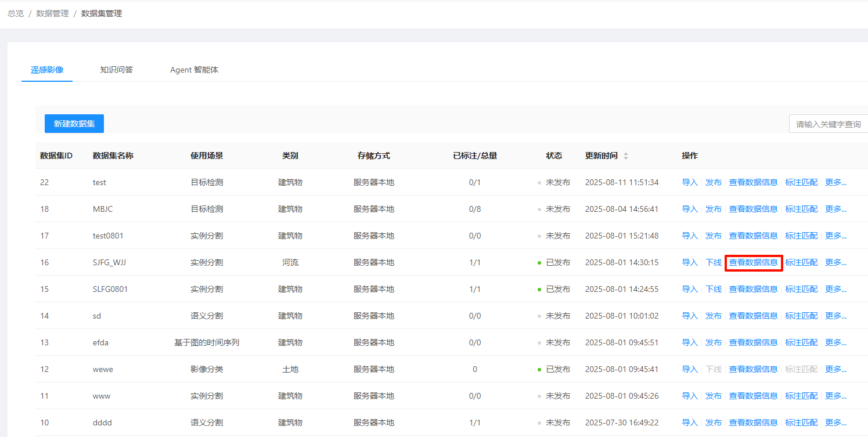Click 下线 for SJFG_WJJ dataset
This screenshot has height=437, width=868.
[x=713, y=262]
